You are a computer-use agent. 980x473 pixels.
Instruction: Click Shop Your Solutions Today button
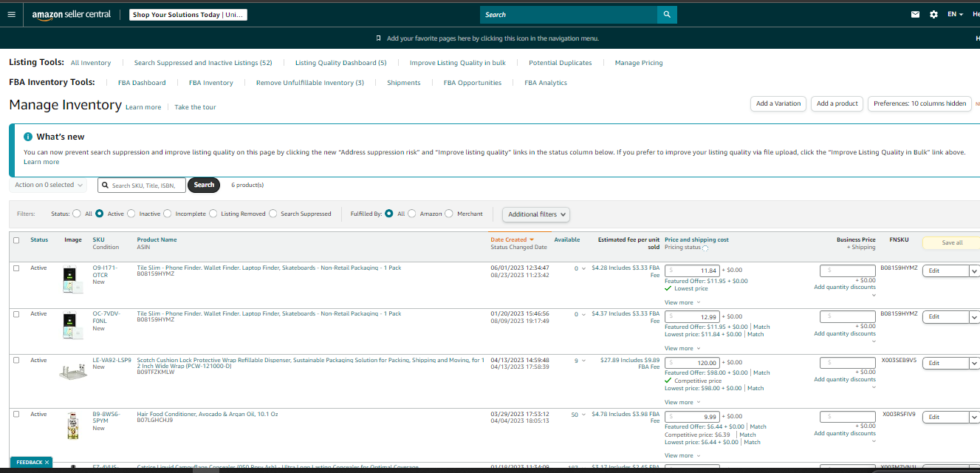point(188,15)
